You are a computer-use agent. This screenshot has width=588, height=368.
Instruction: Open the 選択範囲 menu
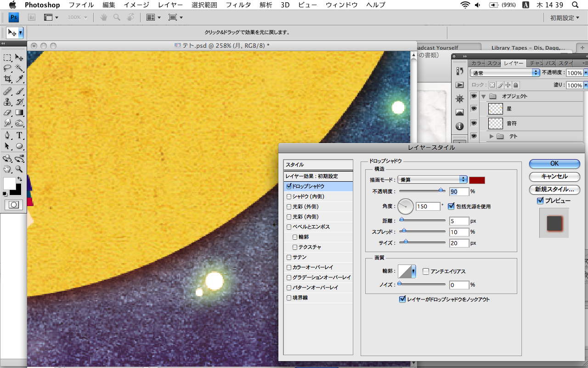tap(204, 5)
